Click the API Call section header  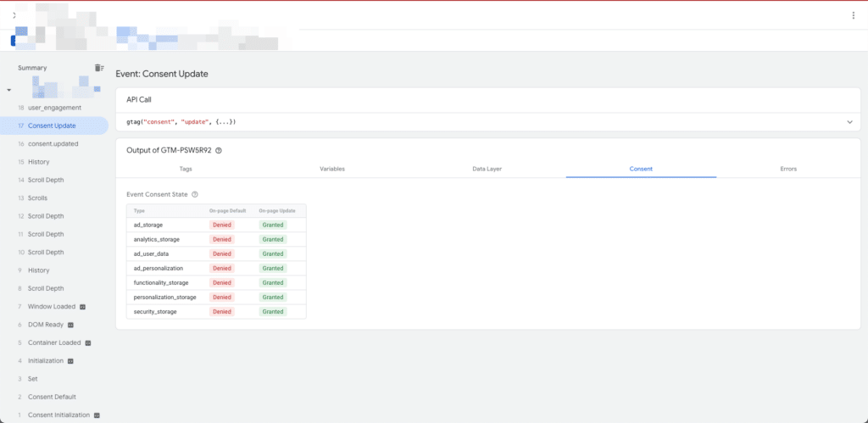click(x=139, y=100)
